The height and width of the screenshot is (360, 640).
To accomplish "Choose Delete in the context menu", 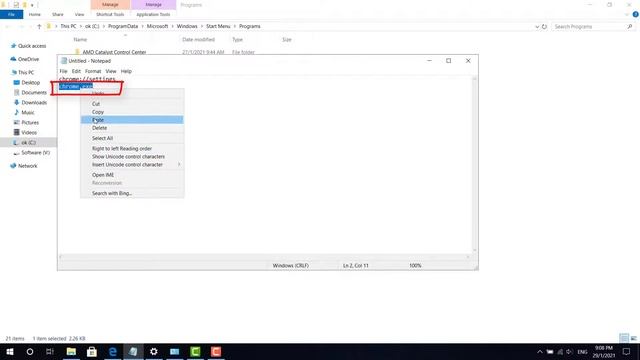I will pyautogui.click(x=132, y=128).
